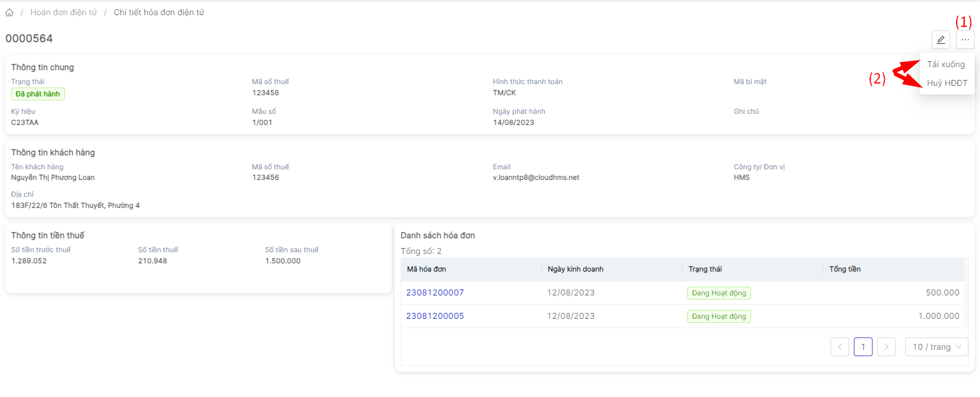Go to previous page arrow in pagination
Screen dimensions: 980x397
[839, 347]
